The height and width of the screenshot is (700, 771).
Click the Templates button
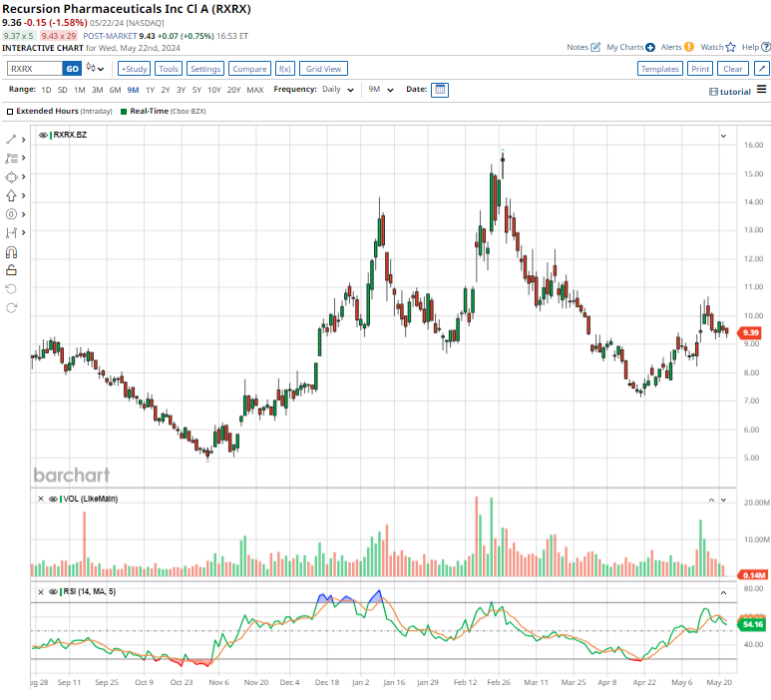click(x=659, y=69)
